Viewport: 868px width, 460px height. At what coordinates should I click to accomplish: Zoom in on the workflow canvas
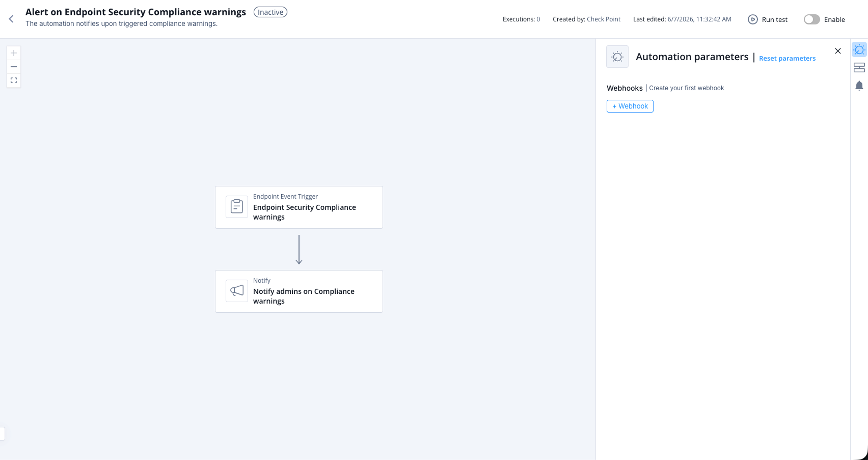13,53
